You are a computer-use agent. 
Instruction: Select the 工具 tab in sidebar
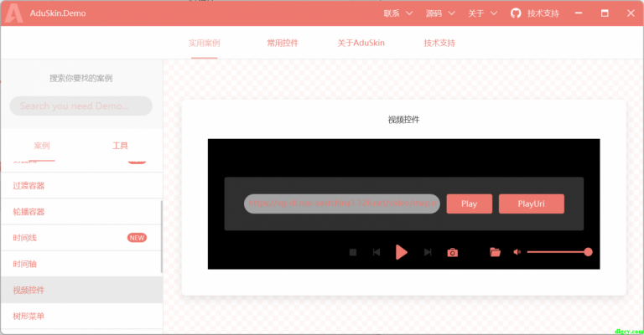point(120,145)
